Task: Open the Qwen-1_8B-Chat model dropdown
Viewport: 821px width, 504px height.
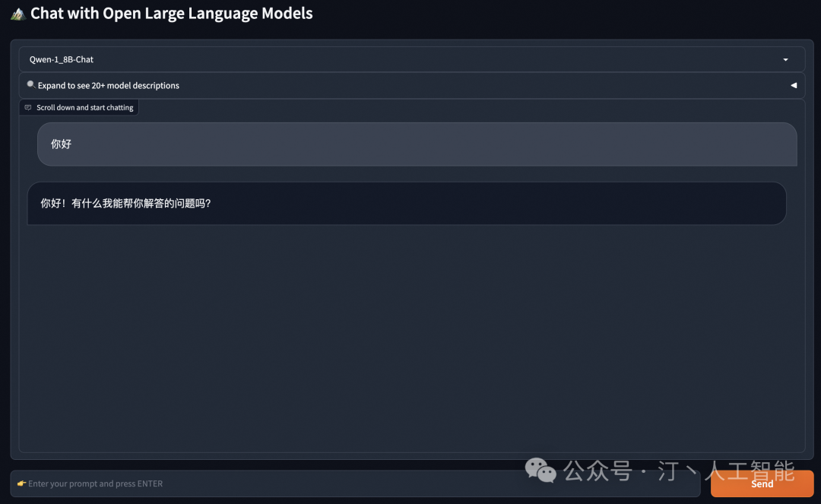Action: point(410,59)
